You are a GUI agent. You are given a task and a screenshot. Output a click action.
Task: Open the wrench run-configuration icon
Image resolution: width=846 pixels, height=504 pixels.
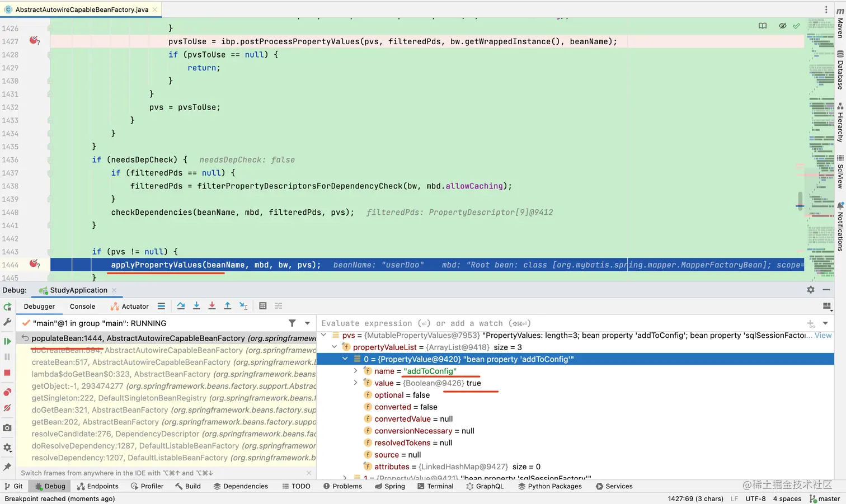[x=7, y=322]
